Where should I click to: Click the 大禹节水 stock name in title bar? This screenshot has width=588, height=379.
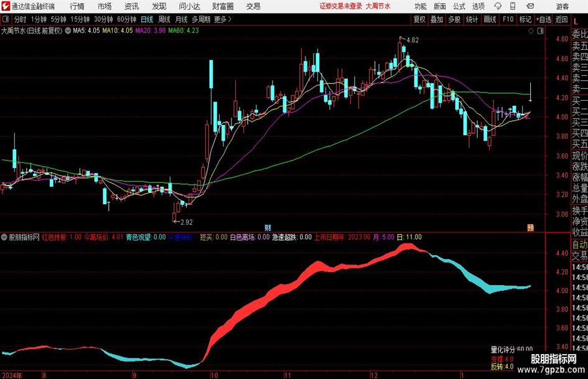tap(378, 6)
